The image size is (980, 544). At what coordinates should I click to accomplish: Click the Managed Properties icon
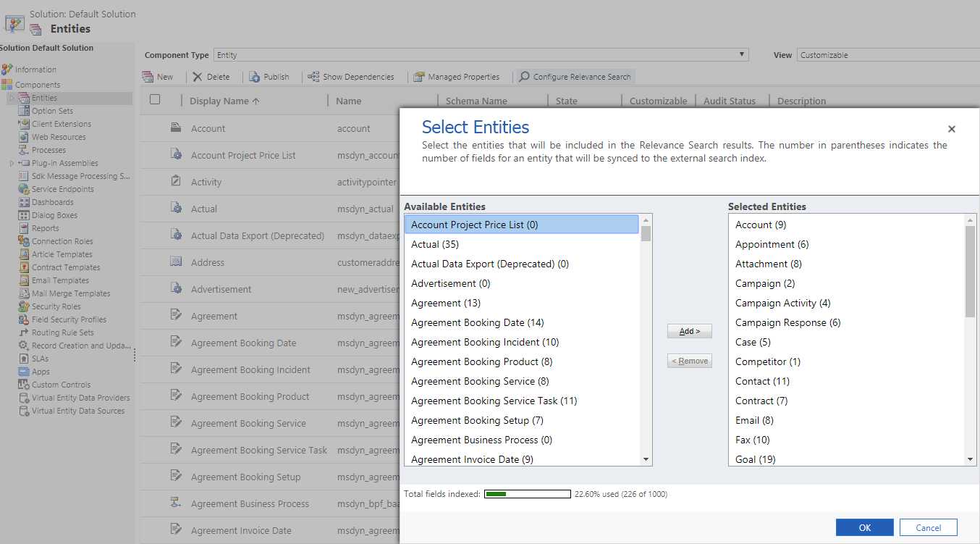pos(418,77)
